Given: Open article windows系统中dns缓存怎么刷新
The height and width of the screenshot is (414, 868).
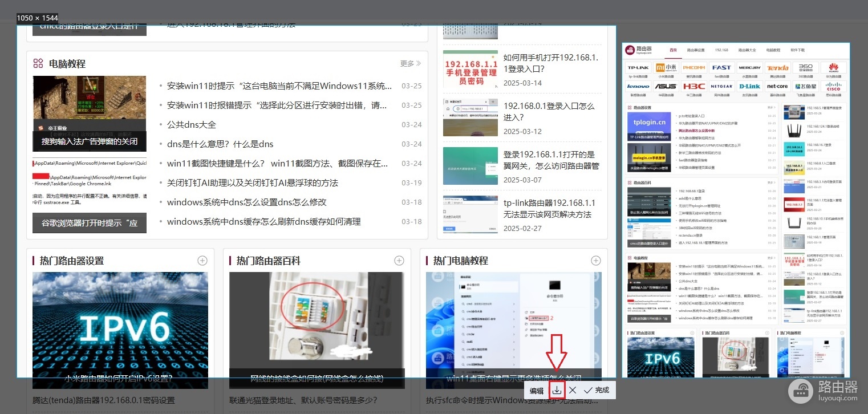Looking at the screenshot, I should [264, 222].
